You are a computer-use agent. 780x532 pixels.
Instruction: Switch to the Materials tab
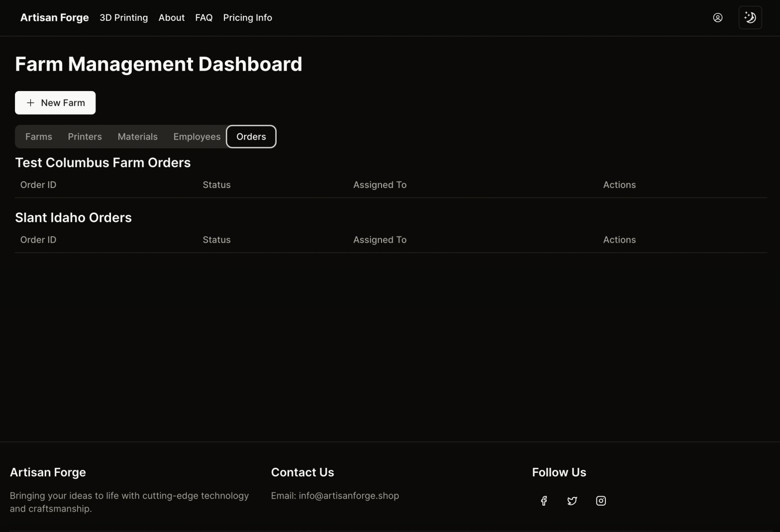click(x=138, y=137)
